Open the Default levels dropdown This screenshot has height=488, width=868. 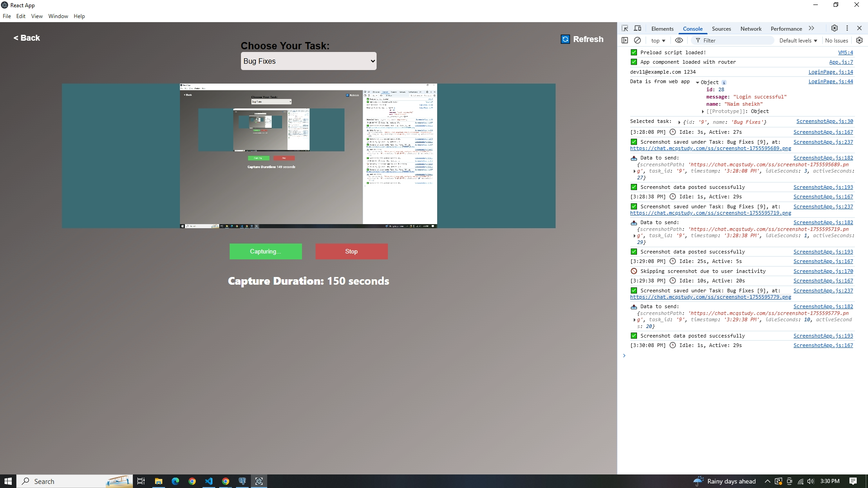point(798,41)
